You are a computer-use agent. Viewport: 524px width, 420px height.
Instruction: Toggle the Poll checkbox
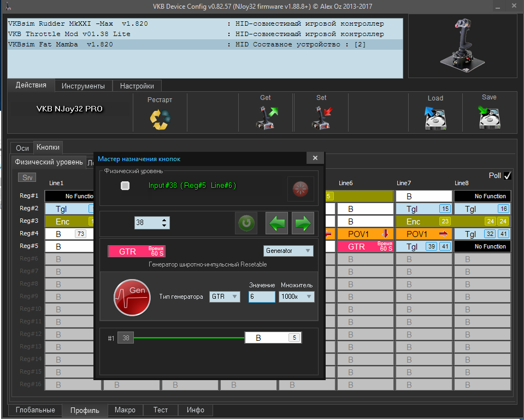click(x=507, y=176)
